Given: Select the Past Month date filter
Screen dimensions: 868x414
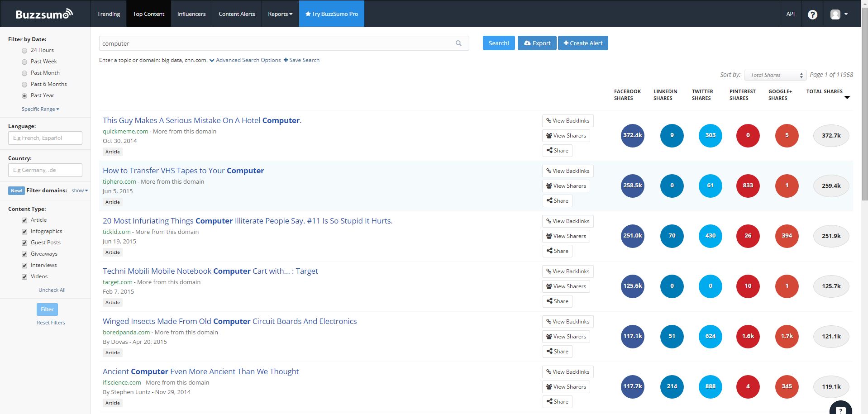Looking at the screenshot, I should coord(24,73).
